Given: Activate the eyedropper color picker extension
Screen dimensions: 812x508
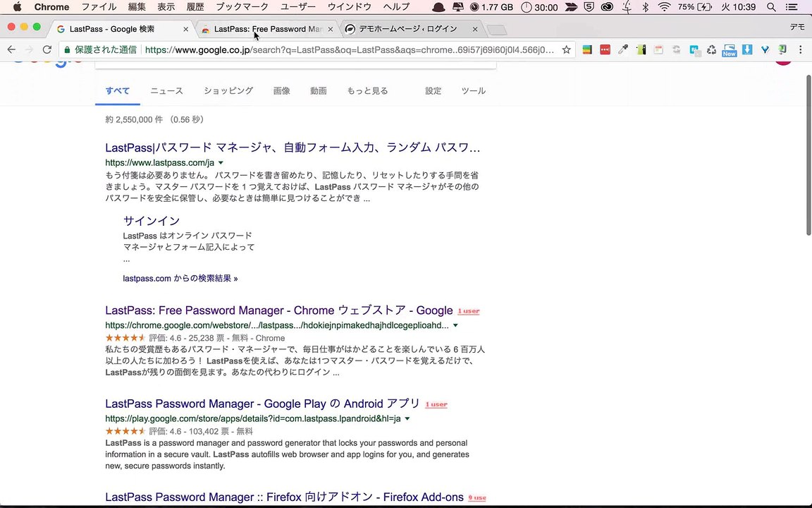Looking at the screenshot, I should 623,50.
